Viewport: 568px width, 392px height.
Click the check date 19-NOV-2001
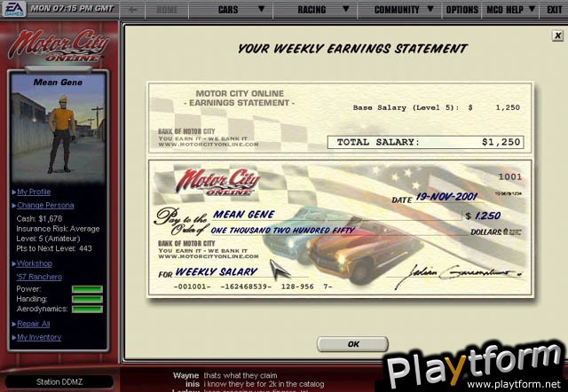click(x=446, y=197)
